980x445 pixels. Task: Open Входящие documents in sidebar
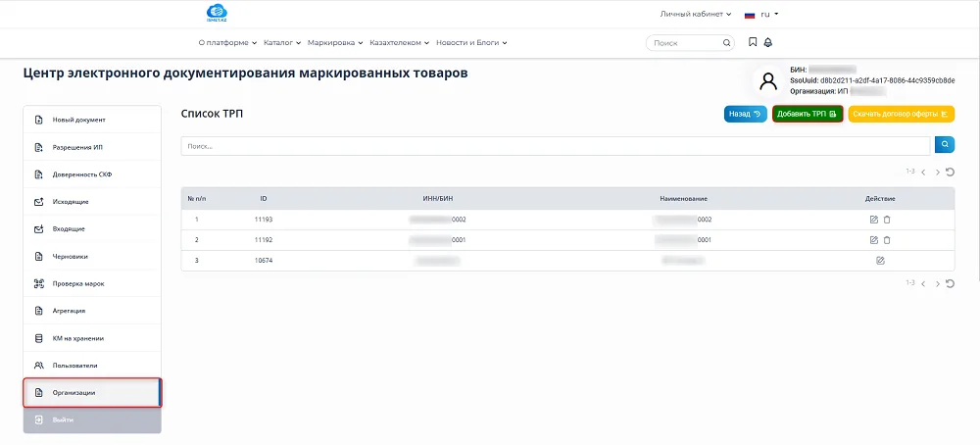click(x=92, y=228)
